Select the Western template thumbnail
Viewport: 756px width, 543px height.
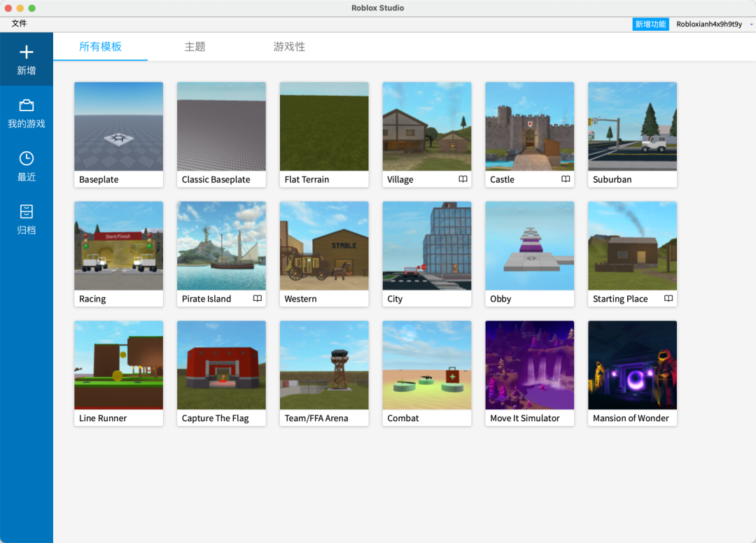click(x=324, y=246)
